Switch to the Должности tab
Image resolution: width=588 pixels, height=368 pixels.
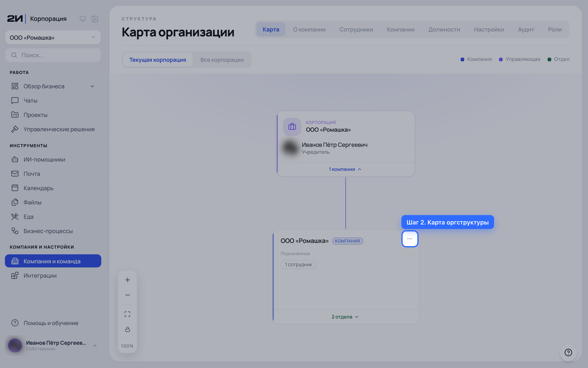(444, 29)
